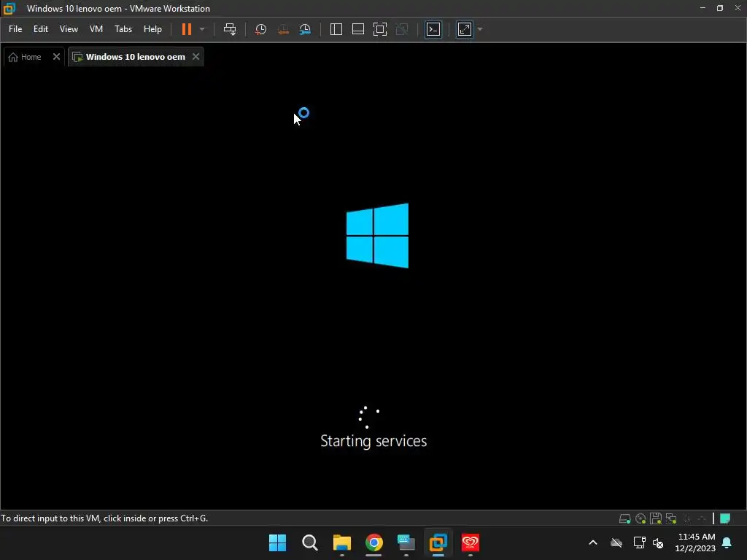
Task: Open the window icon left of VMware in taskbar
Action: 406,542
